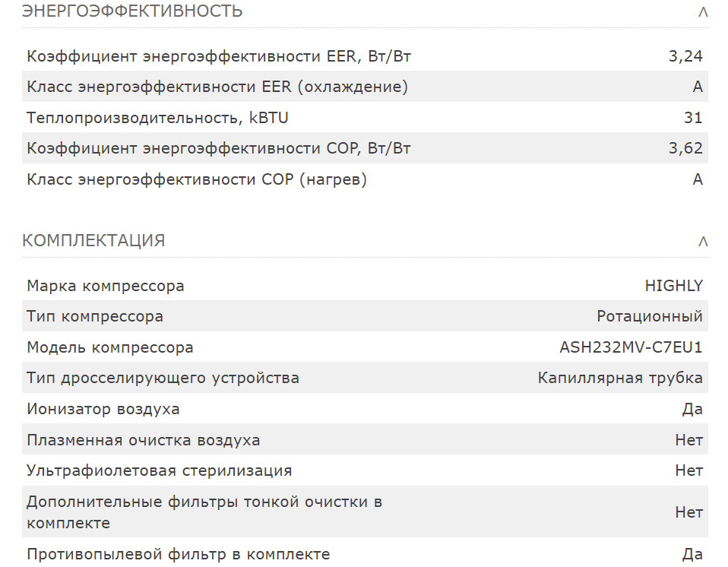Select the EER coefficient row label
The height and width of the screenshot is (567, 728).
click(219, 56)
